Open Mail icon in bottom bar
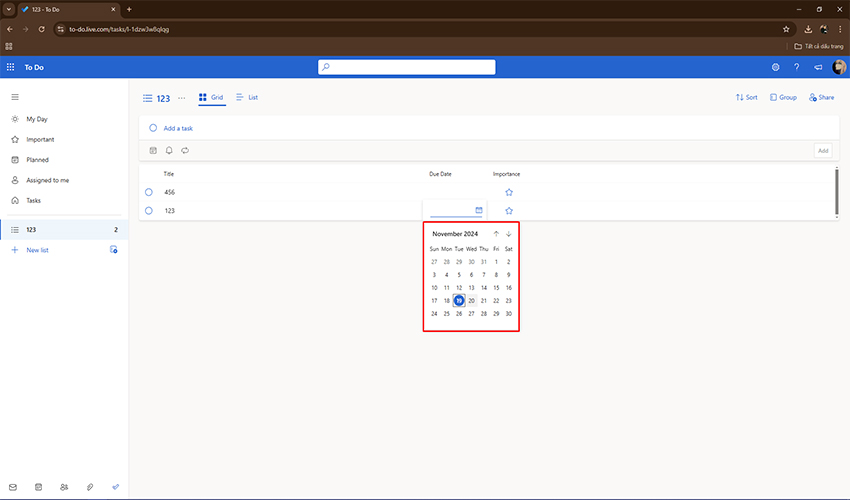The width and height of the screenshot is (850, 500). 13,487
